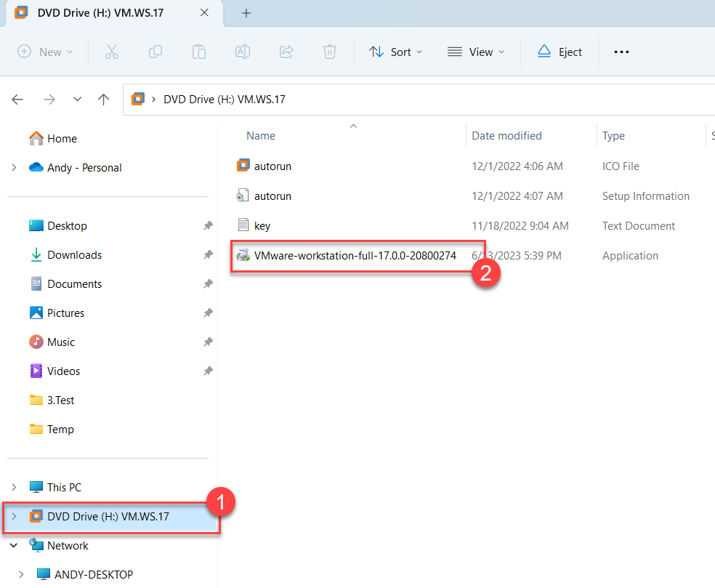715x588 pixels.
Task: Open the Music folder in sidebar
Action: coord(60,342)
